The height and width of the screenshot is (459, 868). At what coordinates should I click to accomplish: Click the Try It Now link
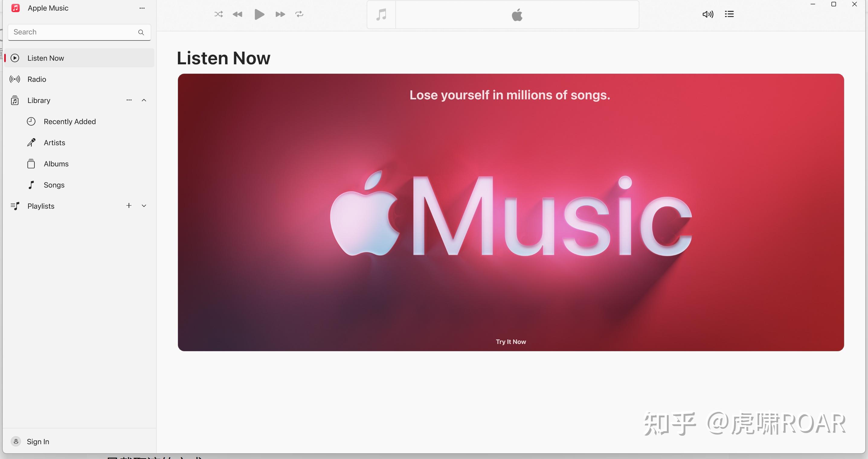click(511, 342)
